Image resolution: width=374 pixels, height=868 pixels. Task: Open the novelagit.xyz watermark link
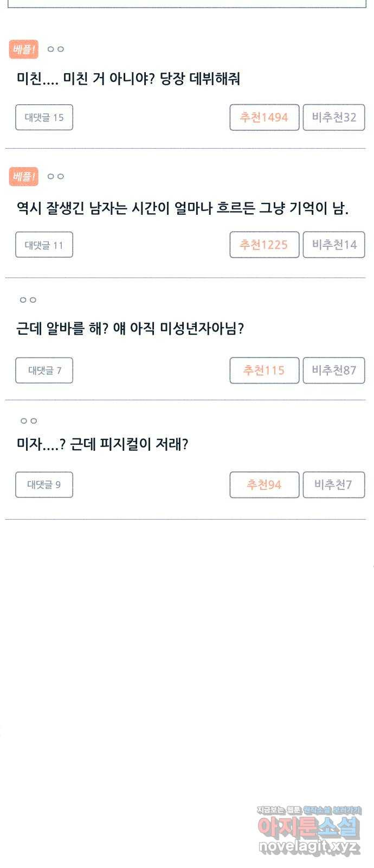309,847
